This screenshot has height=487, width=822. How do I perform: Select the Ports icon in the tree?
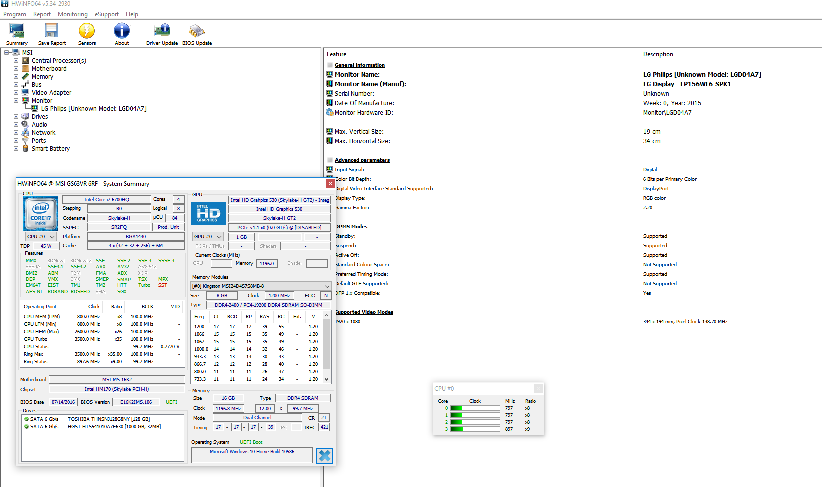(25, 140)
